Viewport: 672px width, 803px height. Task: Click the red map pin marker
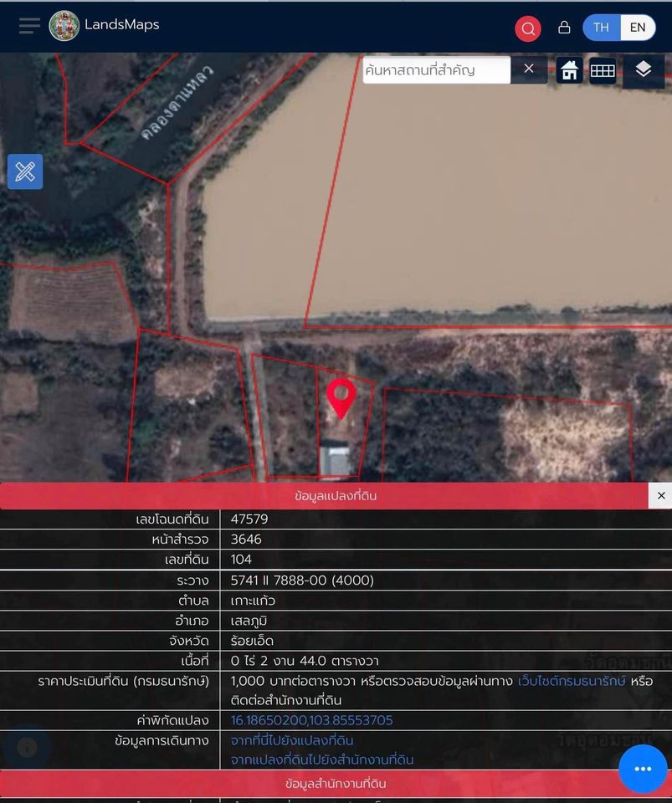pos(341,399)
